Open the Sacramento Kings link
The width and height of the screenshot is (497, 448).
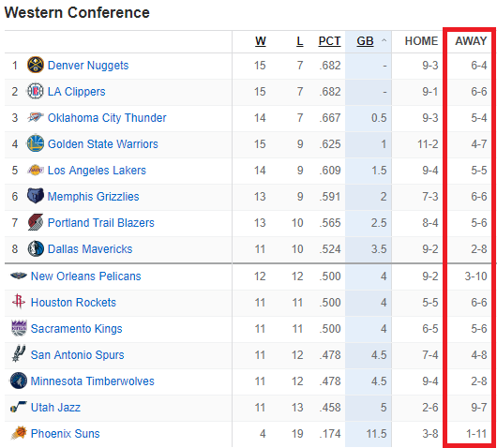pyautogui.click(x=76, y=329)
